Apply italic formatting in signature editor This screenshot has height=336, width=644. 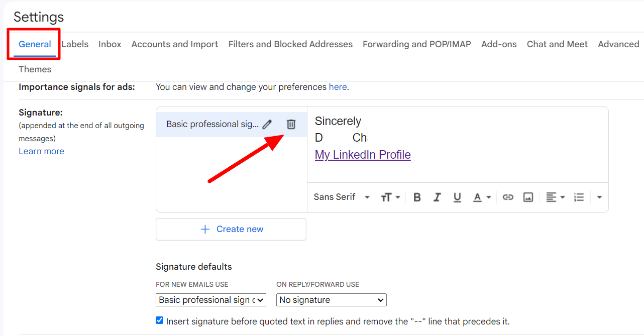point(437,197)
